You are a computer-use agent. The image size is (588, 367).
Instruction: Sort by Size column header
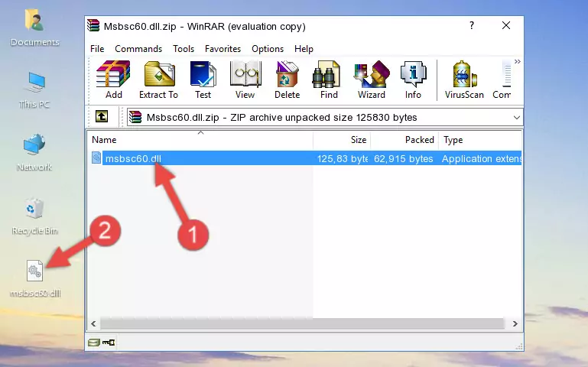point(342,140)
